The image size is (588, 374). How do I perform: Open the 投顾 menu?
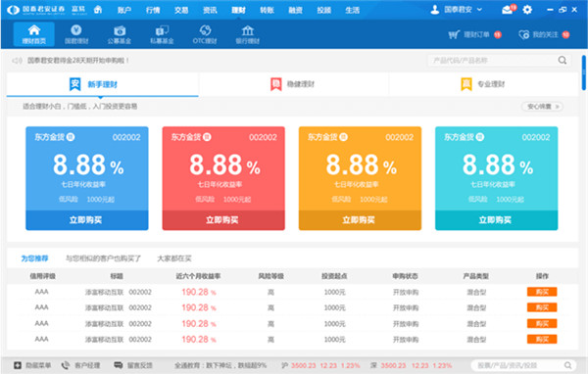(324, 10)
